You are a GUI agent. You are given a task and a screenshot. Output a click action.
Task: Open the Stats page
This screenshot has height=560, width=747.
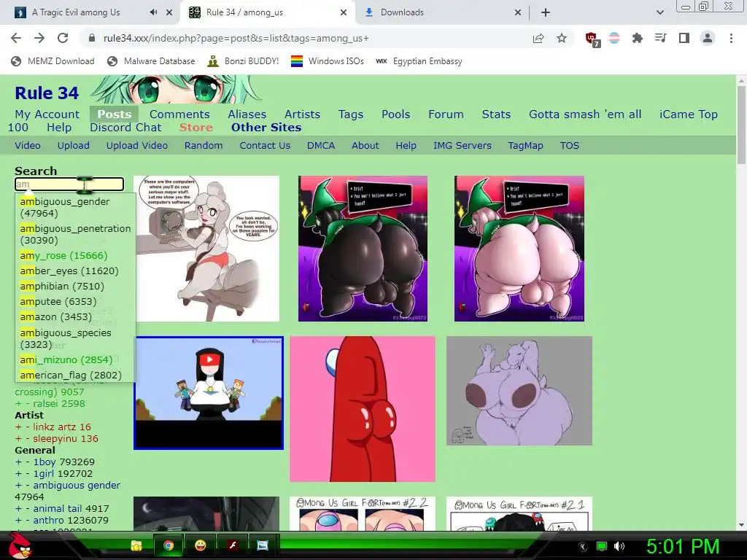tap(496, 114)
